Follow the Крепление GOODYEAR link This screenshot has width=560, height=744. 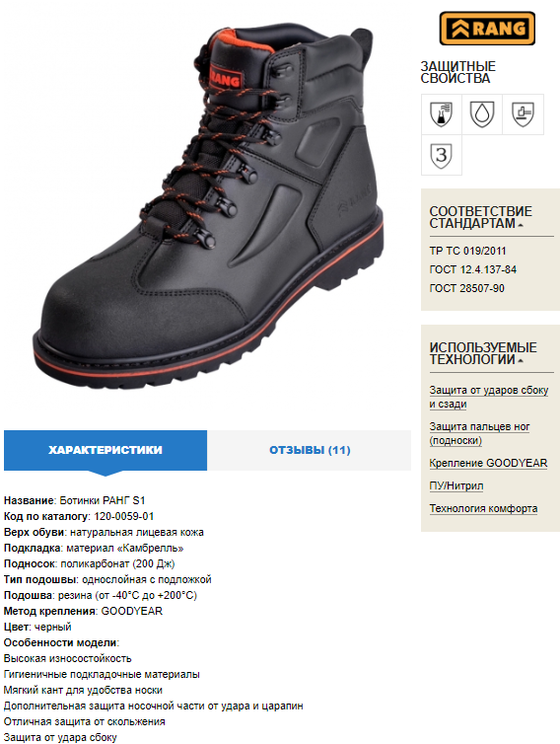tap(488, 463)
